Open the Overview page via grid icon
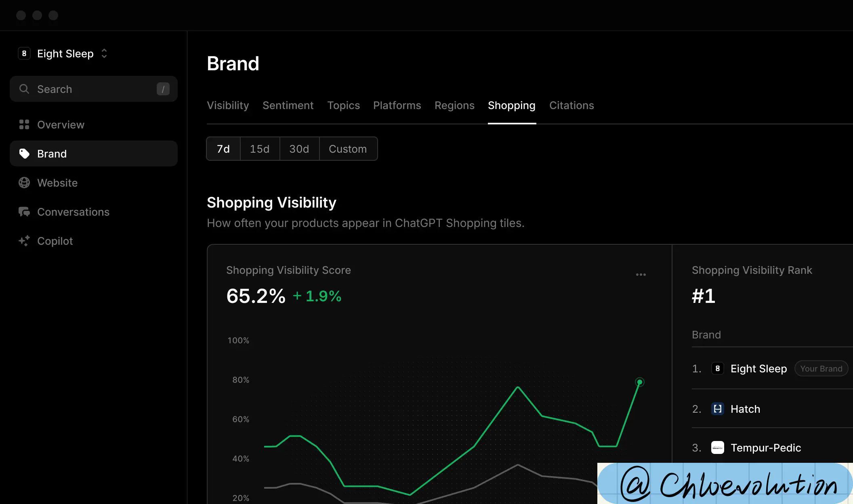The image size is (853, 504). coord(24,124)
